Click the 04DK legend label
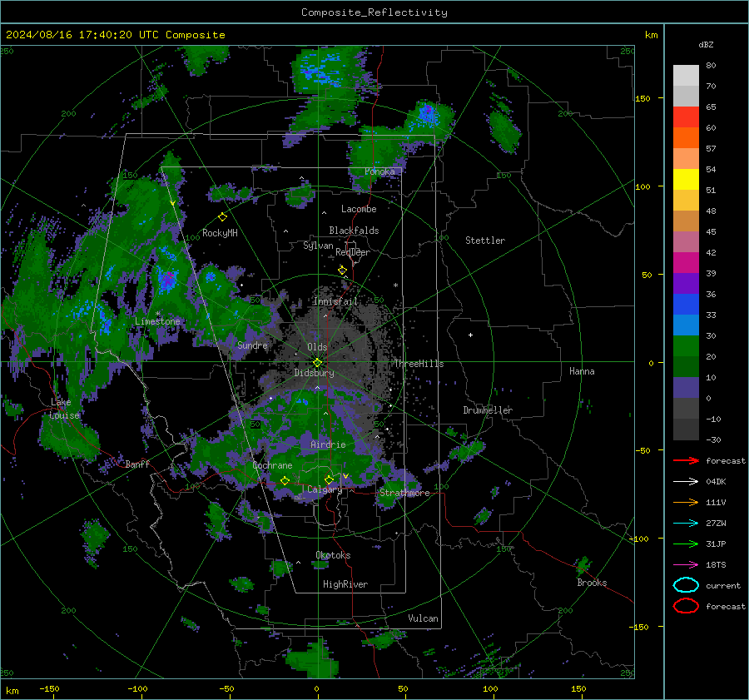 (x=716, y=481)
